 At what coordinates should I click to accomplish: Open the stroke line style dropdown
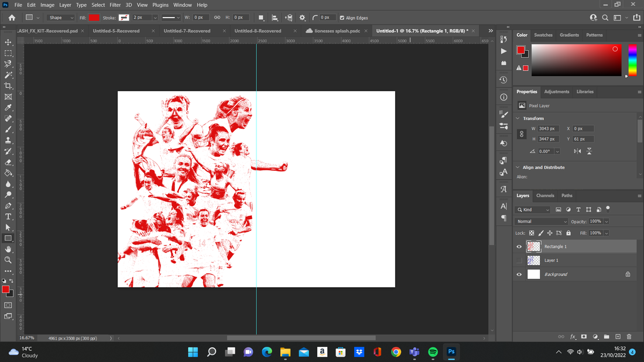click(x=171, y=18)
